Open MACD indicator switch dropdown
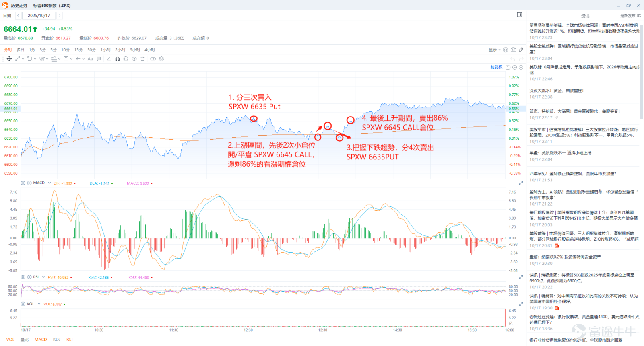The width and height of the screenshot is (644, 346). tap(50, 183)
